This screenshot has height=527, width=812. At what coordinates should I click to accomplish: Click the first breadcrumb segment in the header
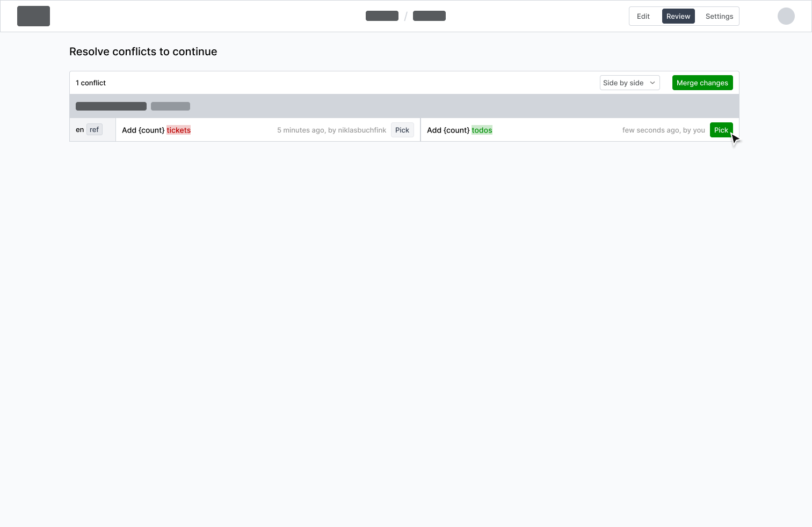(382, 16)
